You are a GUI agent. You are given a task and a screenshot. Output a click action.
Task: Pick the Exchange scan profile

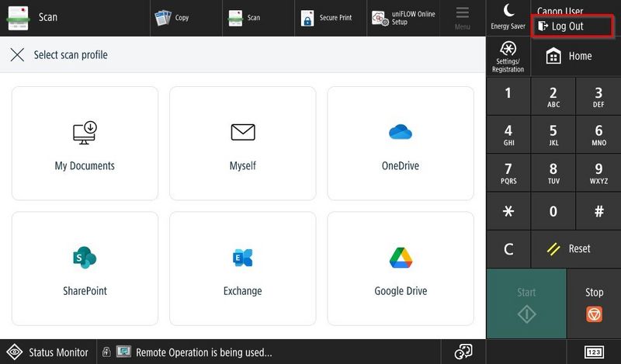[x=242, y=269]
